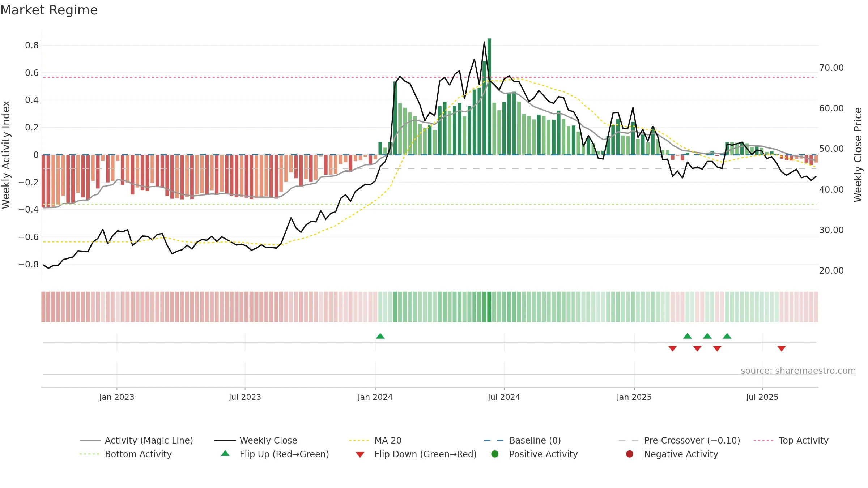Click the −0.2 tick on the left axis

[29, 182]
